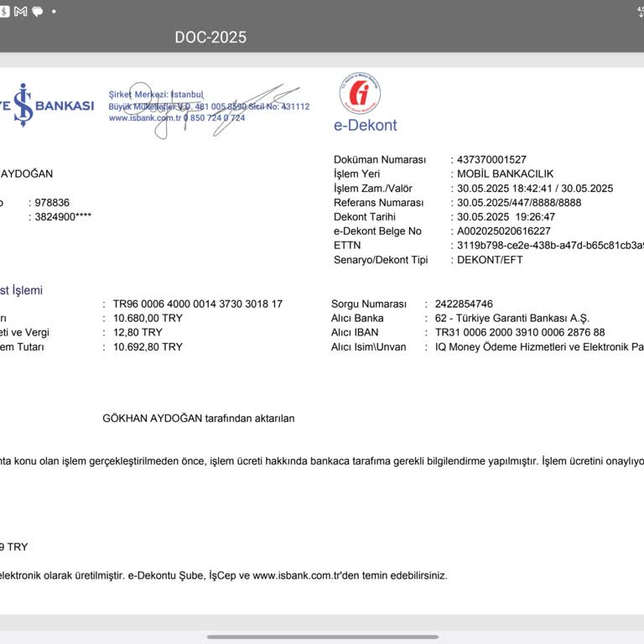This screenshot has width=644, height=644.
Task: Select document number 437370001527
Action: pyautogui.click(x=491, y=159)
